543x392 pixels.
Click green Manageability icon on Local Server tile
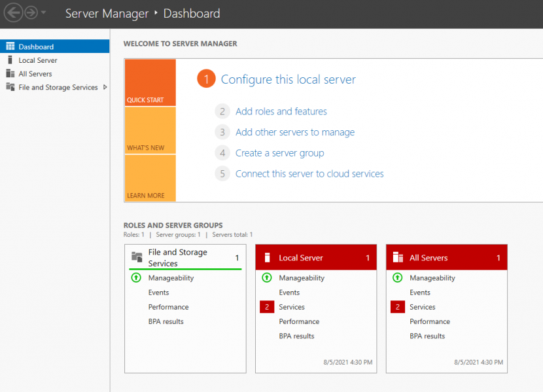267,277
